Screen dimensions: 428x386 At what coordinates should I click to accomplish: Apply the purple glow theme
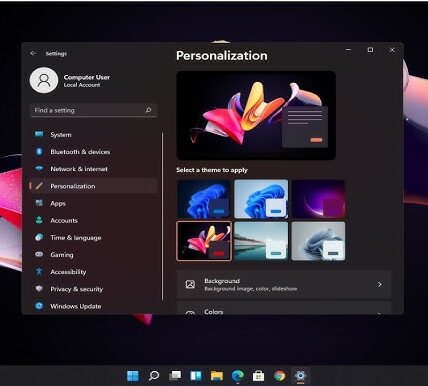[318, 199]
